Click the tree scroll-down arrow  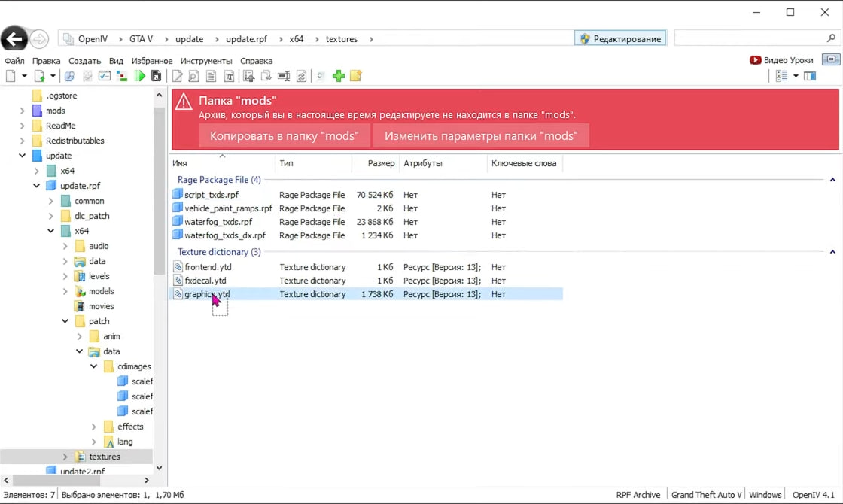(159, 468)
